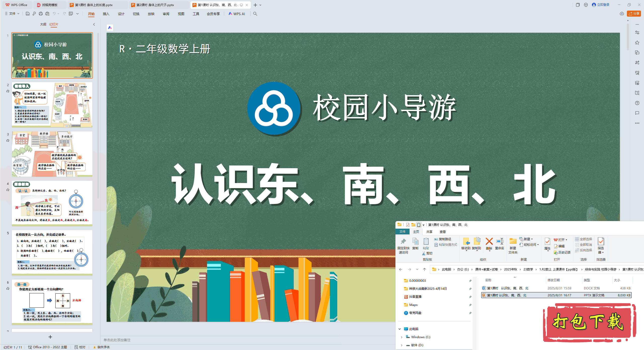This screenshot has width=644, height=350.
Task: Click the Undo arrow icon
Action: [x=54, y=14]
